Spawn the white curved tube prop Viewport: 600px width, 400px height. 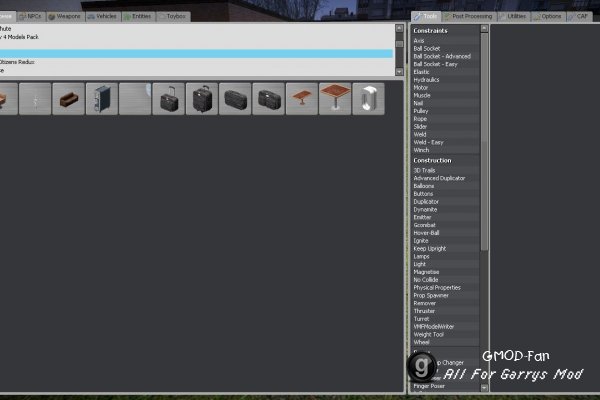click(x=368, y=99)
